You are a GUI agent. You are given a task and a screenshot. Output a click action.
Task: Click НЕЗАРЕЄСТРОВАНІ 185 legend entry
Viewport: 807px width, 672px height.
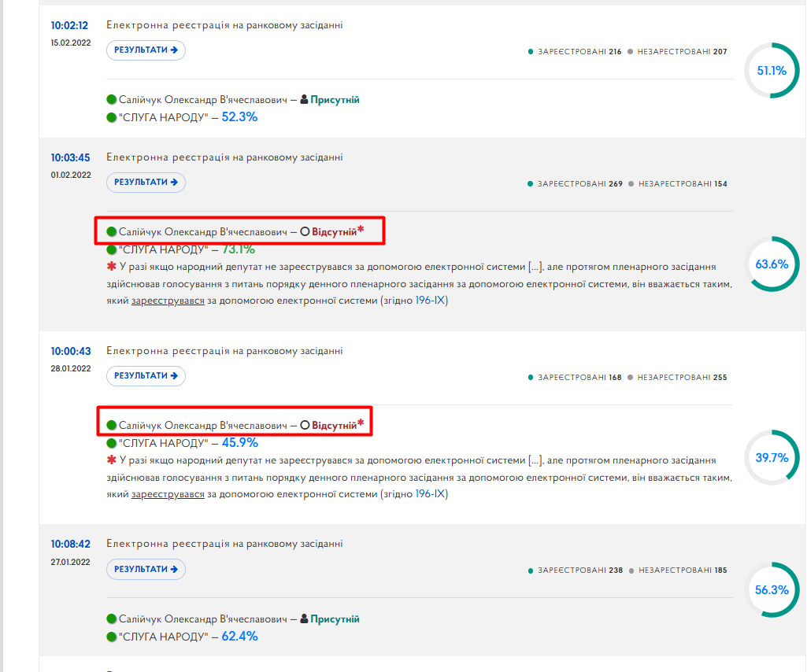pos(678,570)
